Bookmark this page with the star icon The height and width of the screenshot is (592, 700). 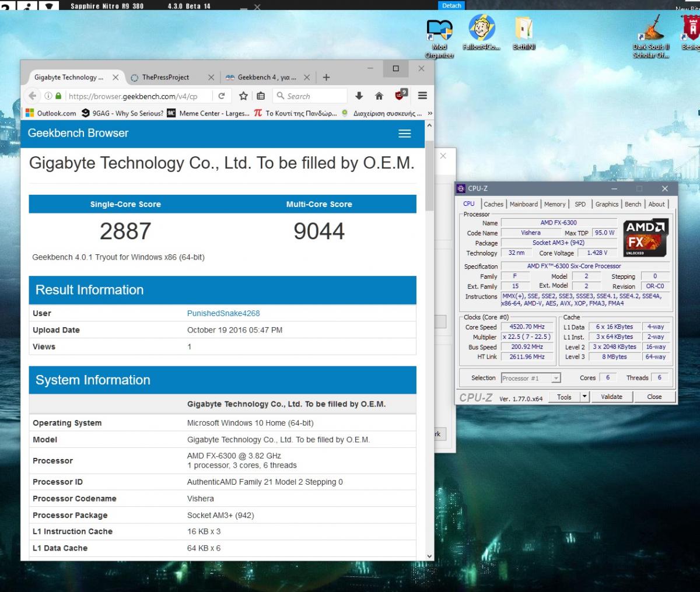(244, 96)
